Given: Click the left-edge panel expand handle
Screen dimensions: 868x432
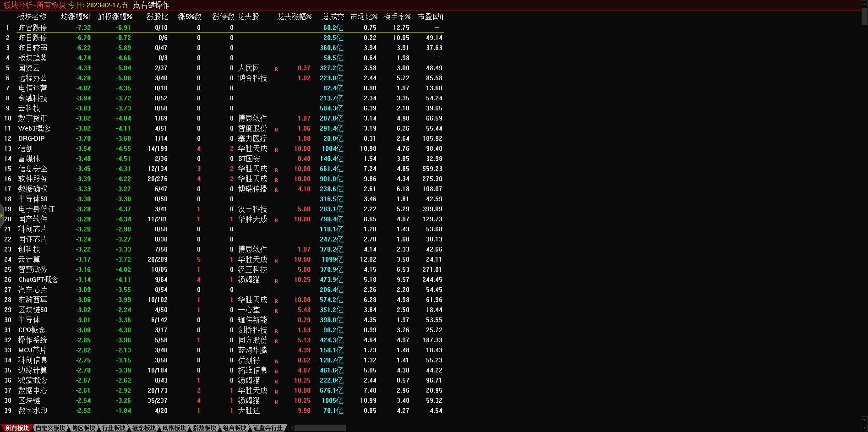Looking at the screenshot, I should 2,215.
